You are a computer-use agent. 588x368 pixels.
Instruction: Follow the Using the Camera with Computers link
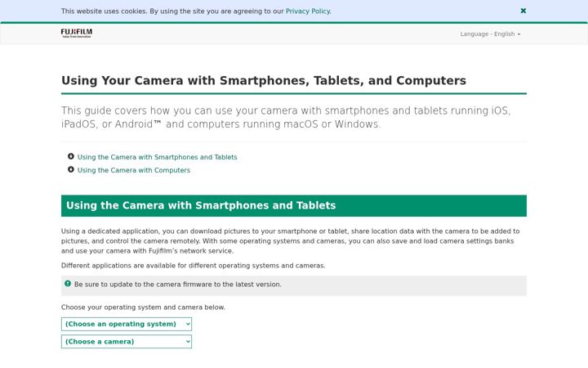(134, 170)
